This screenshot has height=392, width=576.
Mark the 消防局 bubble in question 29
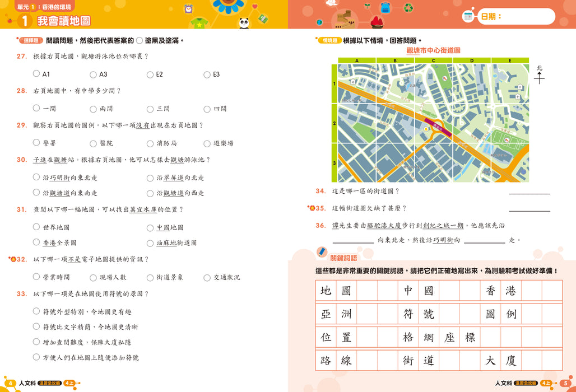pos(150,144)
